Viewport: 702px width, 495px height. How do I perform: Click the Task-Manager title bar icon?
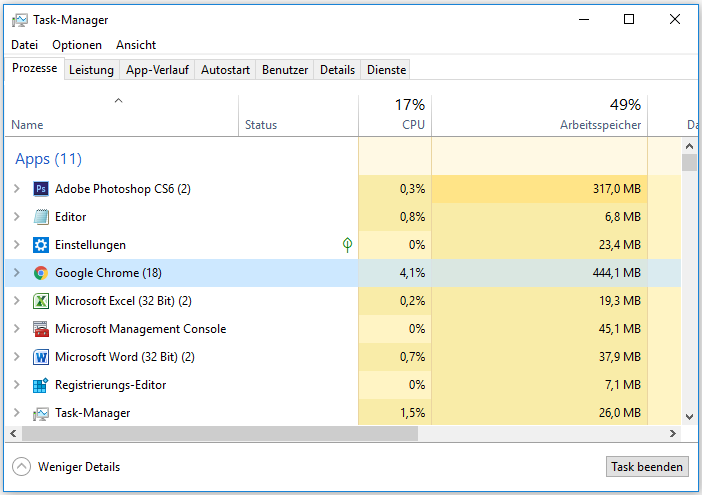pos(20,20)
